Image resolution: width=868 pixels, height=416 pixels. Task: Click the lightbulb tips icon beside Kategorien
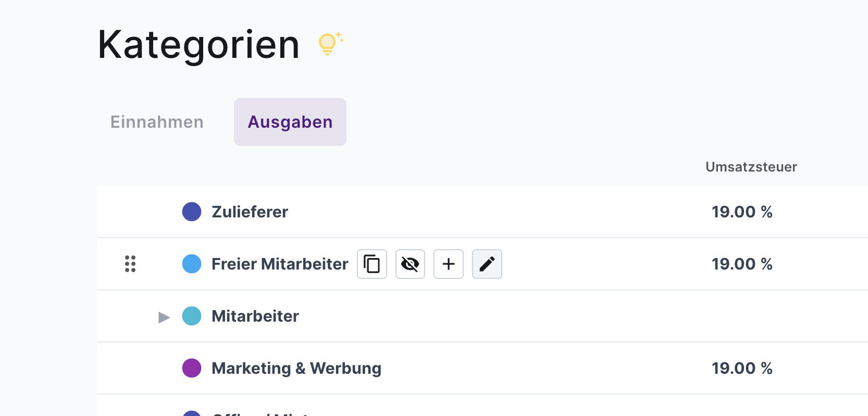coord(329,44)
